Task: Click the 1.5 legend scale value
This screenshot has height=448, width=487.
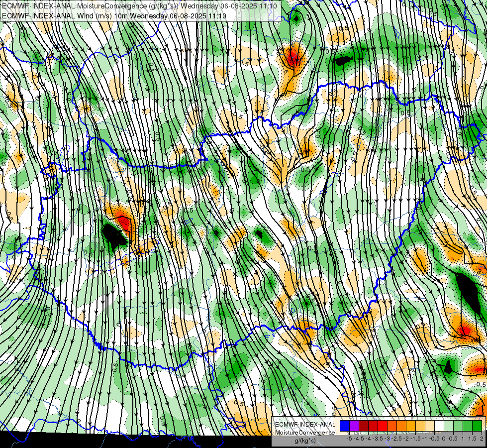Action: (x=473, y=439)
